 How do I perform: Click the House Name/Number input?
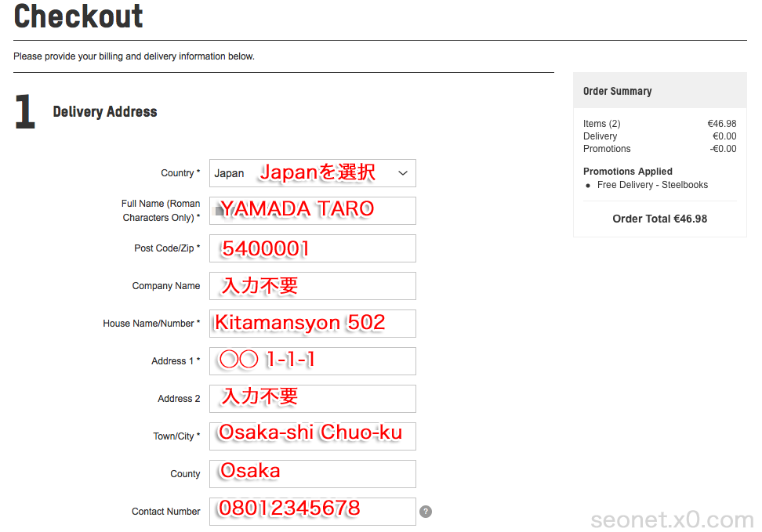pos(312,324)
